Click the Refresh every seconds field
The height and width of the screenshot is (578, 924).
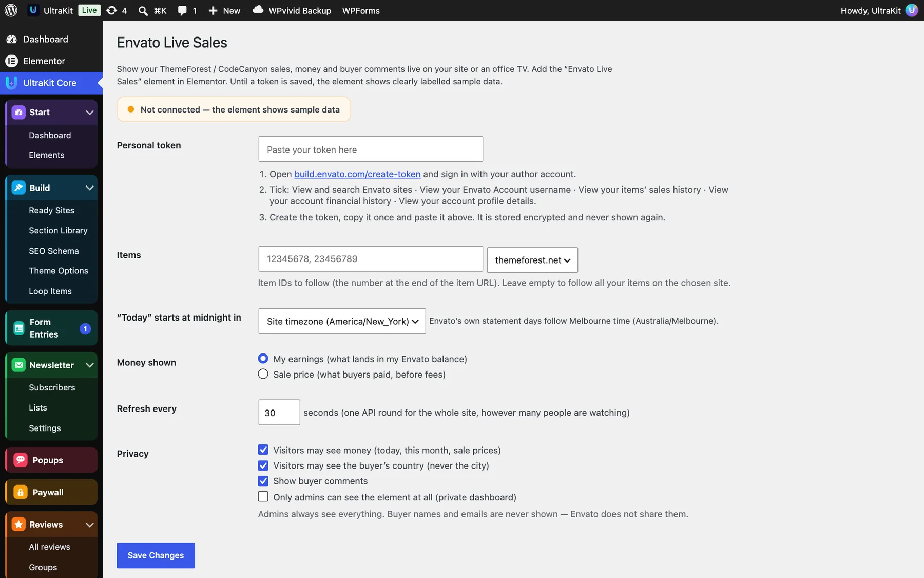pos(279,413)
